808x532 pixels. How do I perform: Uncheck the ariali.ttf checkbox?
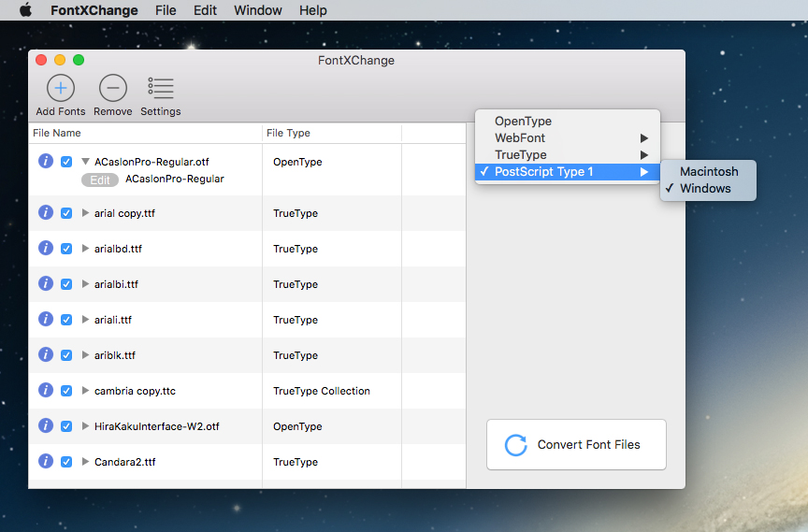(x=66, y=320)
